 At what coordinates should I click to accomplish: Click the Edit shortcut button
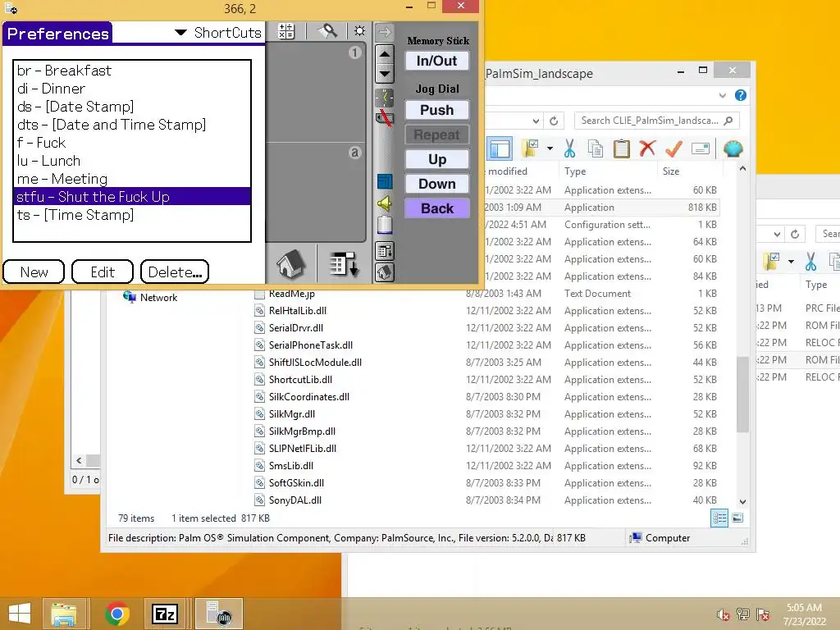(103, 272)
